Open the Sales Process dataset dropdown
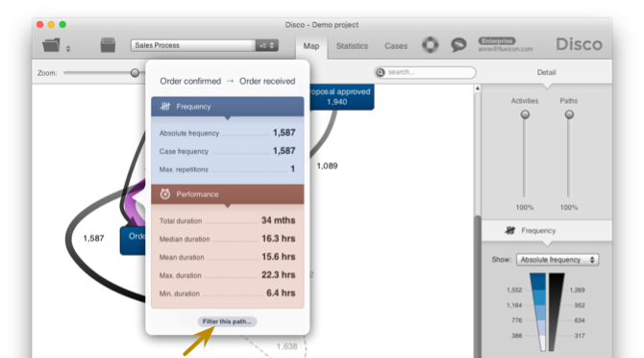Viewport: 644px width, 358px height. click(205, 45)
